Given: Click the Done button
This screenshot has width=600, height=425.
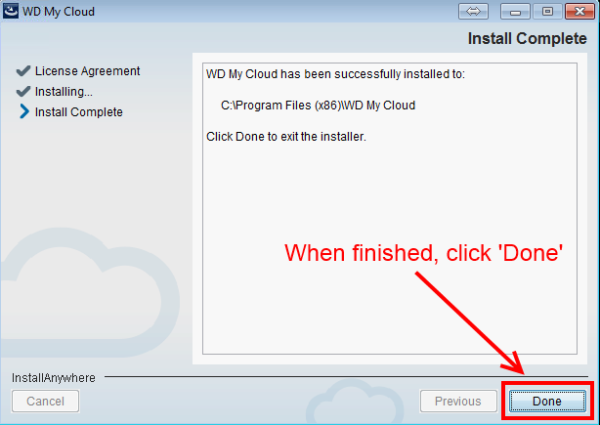Looking at the screenshot, I should pos(547,401).
